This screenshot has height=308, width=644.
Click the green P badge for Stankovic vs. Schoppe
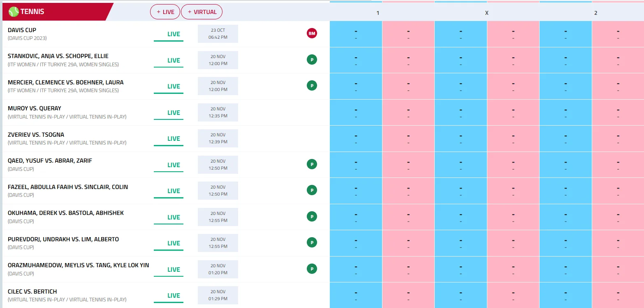312,60
